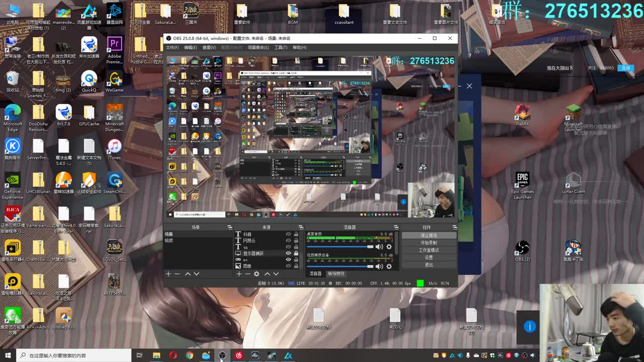Viewport: 644px width, 362px height.
Task: Open the Windows Start menu
Action: 8,355
